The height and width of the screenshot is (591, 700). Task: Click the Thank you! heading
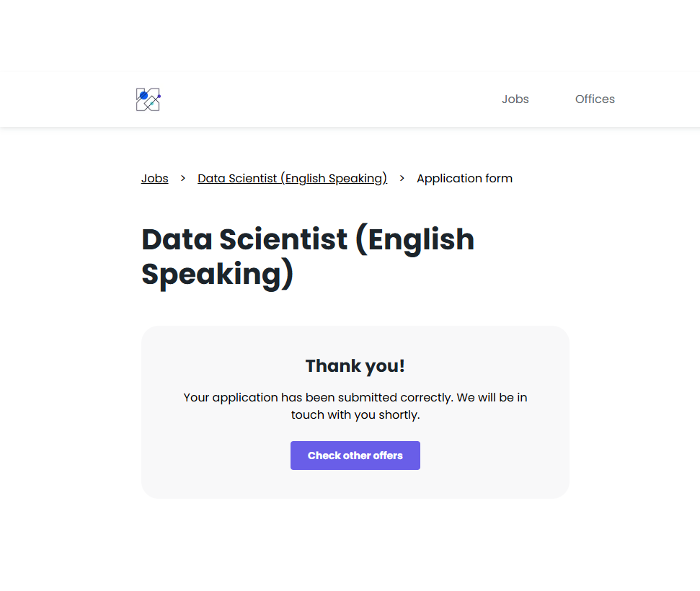[x=355, y=366]
